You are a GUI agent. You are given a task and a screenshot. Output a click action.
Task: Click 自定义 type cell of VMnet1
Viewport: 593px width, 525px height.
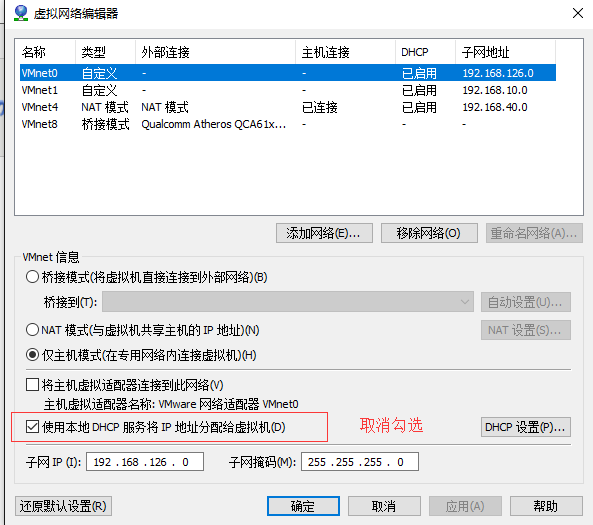click(x=99, y=90)
